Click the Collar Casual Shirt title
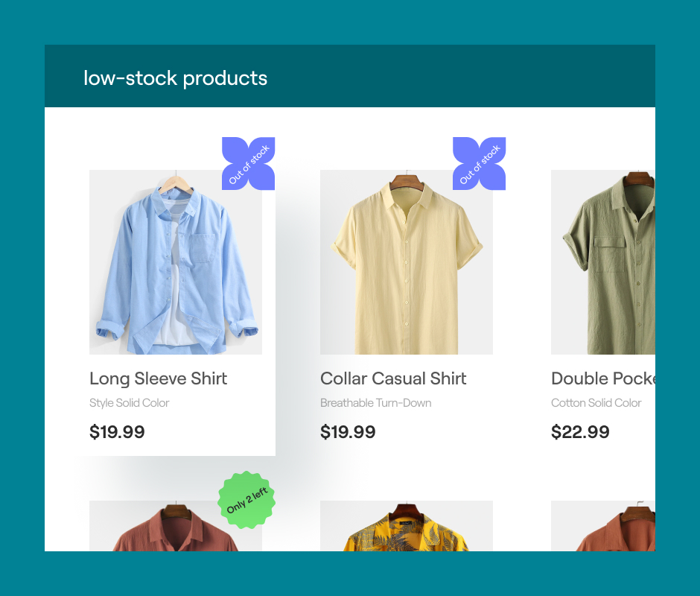The image size is (700, 596). pos(393,378)
